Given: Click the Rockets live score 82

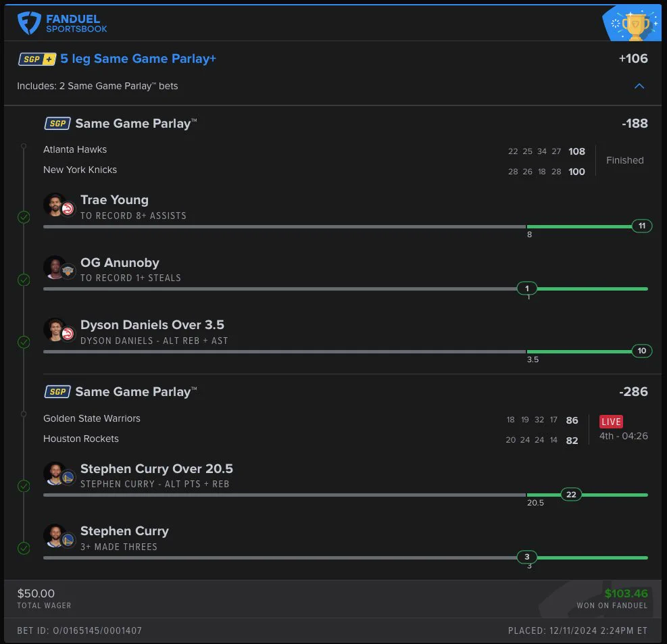Looking at the screenshot, I should click(x=572, y=441).
